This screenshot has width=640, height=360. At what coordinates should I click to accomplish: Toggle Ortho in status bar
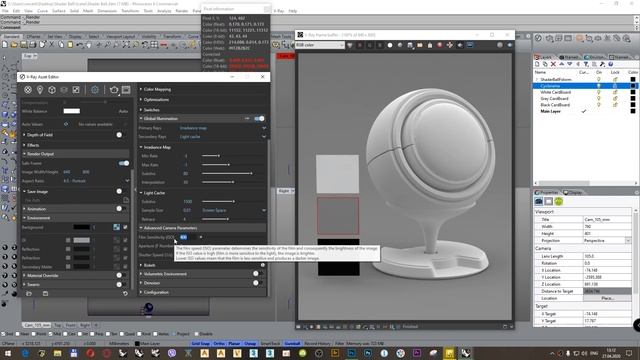point(219,344)
